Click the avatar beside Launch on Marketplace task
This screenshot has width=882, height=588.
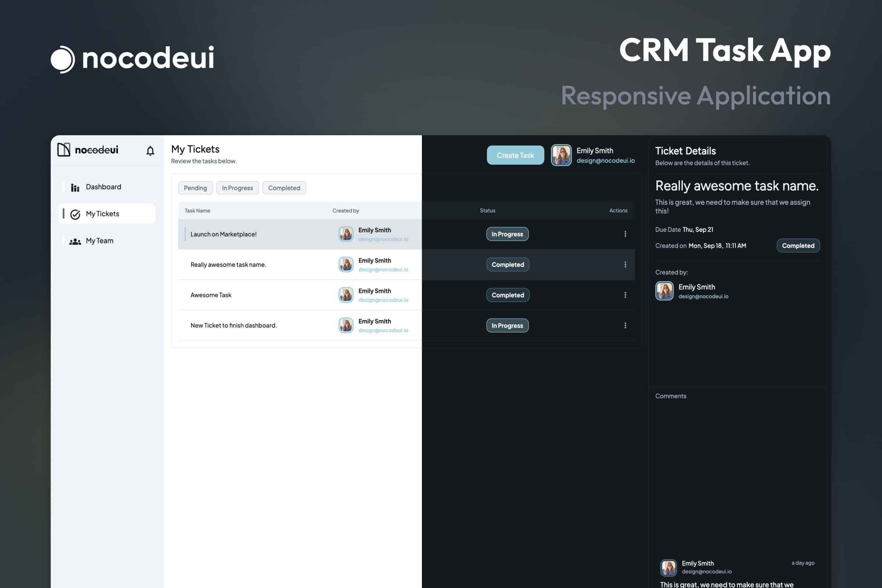click(x=346, y=234)
